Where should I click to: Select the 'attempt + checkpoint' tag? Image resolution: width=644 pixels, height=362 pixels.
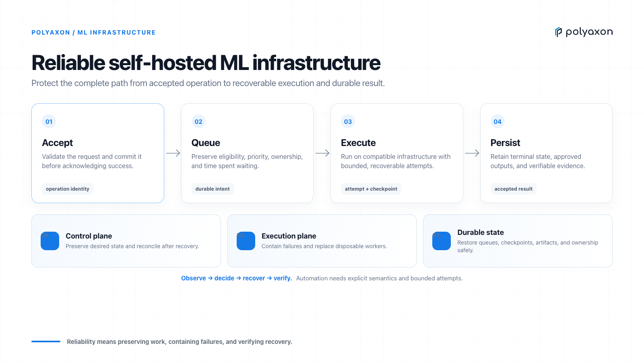(x=371, y=189)
